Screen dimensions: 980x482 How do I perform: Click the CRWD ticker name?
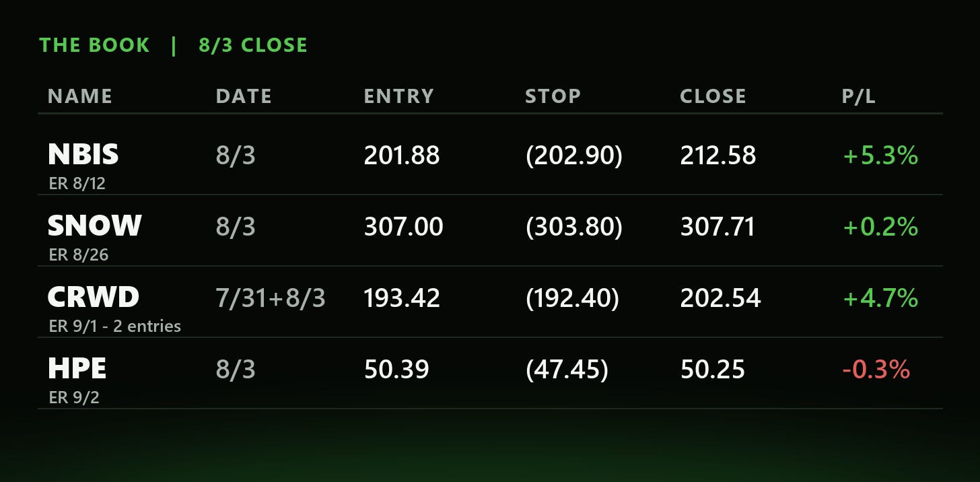pyautogui.click(x=93, y=297)
